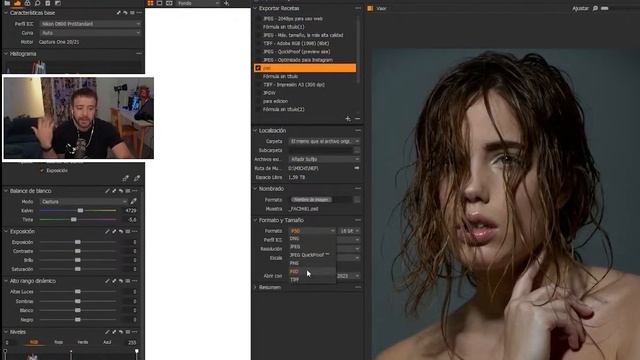This screenshot has width=640, height=360.
Task: Switch viewer to single image view icon
Action: tap(160, 3)
